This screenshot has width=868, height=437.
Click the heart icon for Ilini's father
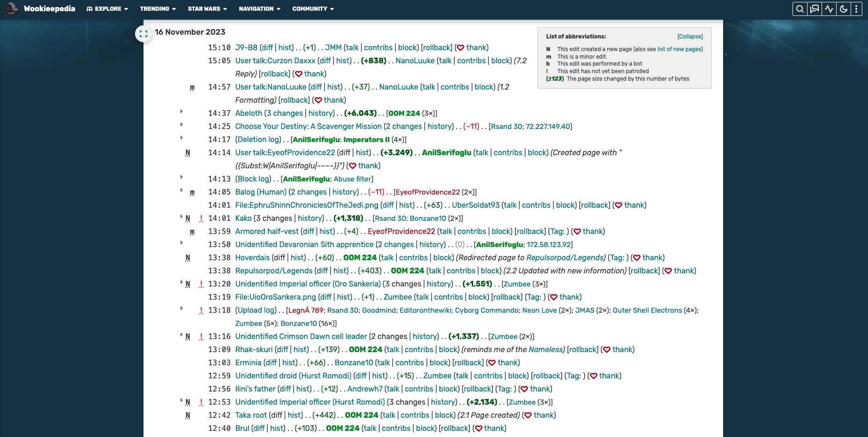[x=524, y=389]
